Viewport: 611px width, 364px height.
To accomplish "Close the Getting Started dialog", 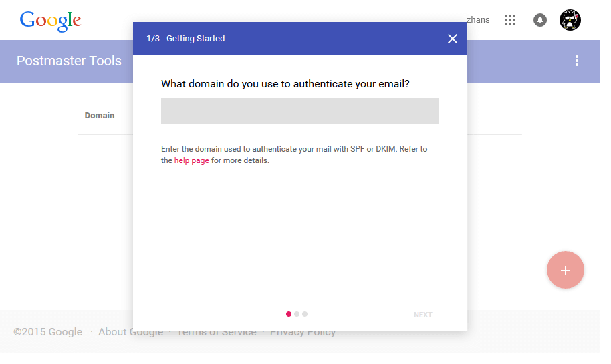I will (x=452, y=39).
